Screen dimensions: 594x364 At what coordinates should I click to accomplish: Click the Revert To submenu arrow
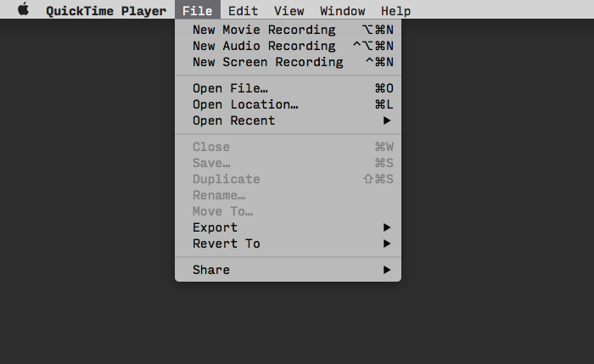387,244
